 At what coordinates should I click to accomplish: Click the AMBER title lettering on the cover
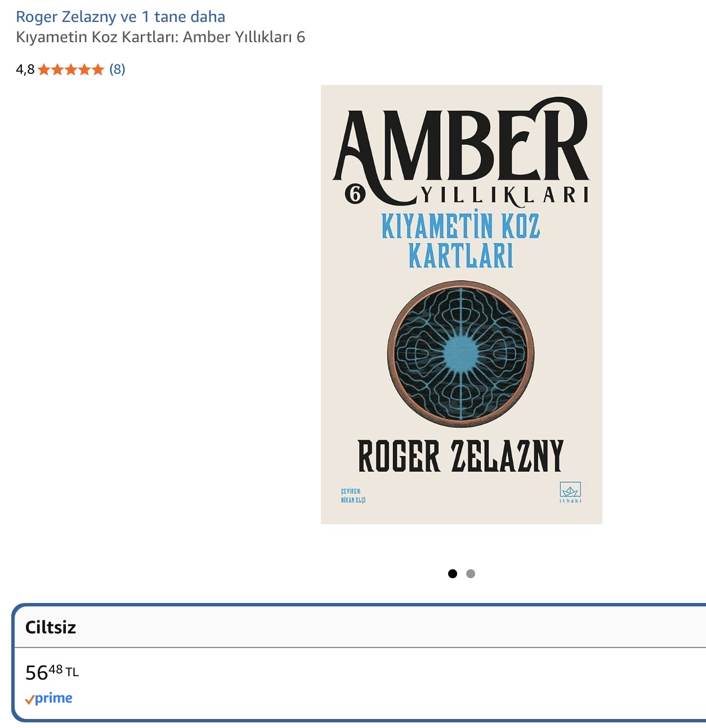(461, 145)
